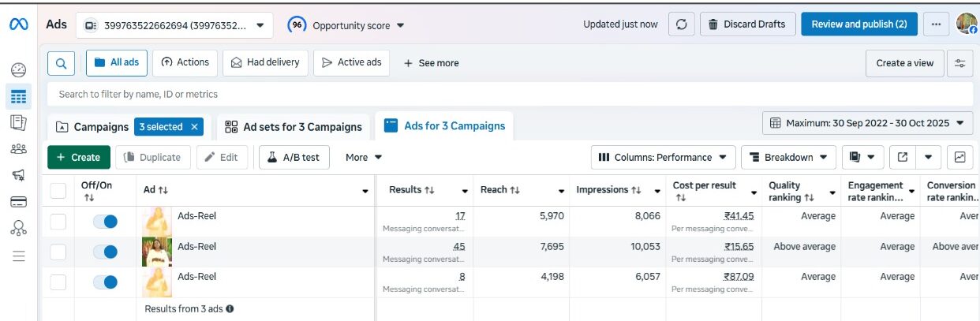Open the view settings sliders icon
Image resolution: width=980 pixels, height=321 pixels.
tap(959, 63)
